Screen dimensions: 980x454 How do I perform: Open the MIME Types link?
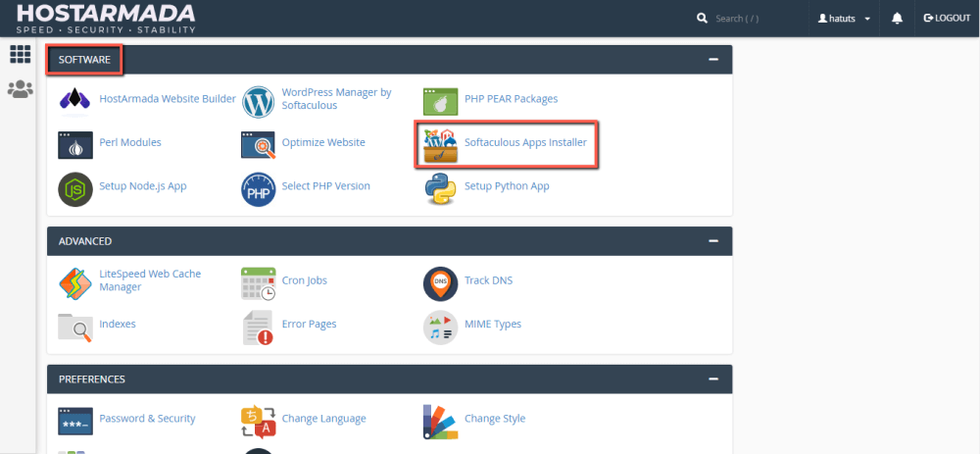[493, 324]
